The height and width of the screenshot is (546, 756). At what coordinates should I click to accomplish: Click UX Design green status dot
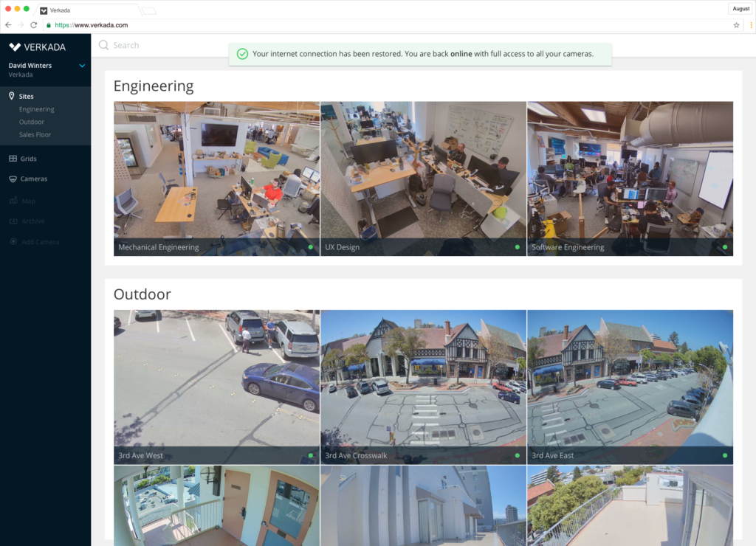tap(518, 247)
